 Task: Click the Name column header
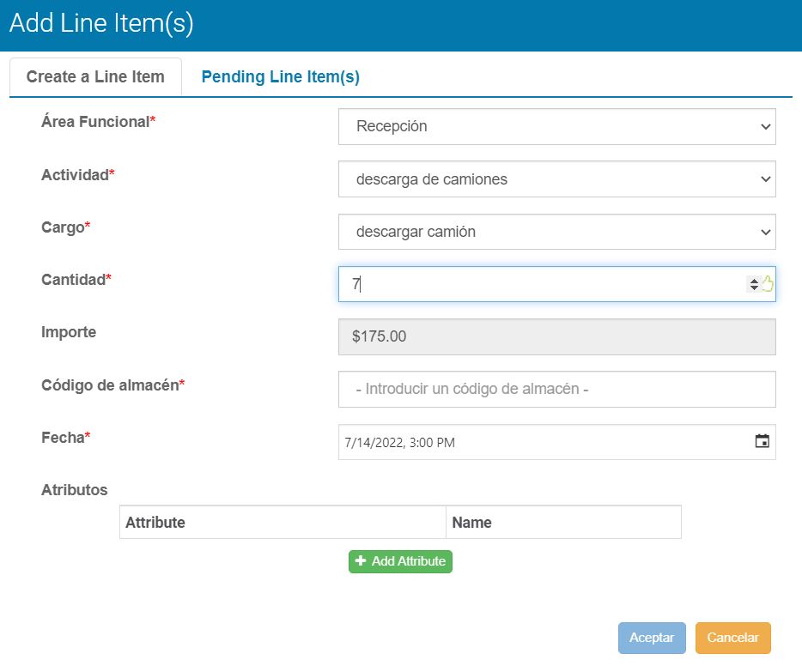click(x=562, y=523)
